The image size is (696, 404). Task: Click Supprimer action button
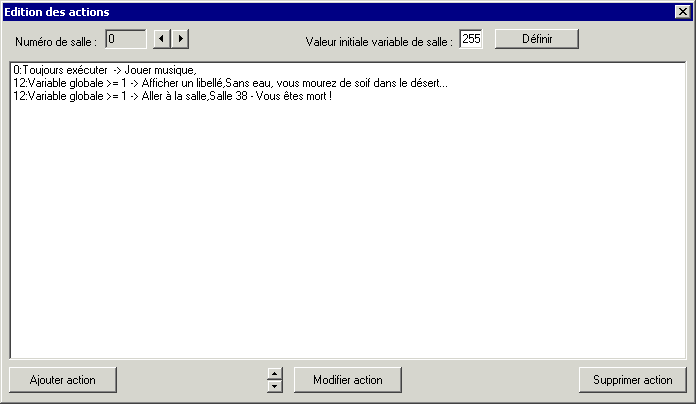pyautogui.click(x=633, y=380)
